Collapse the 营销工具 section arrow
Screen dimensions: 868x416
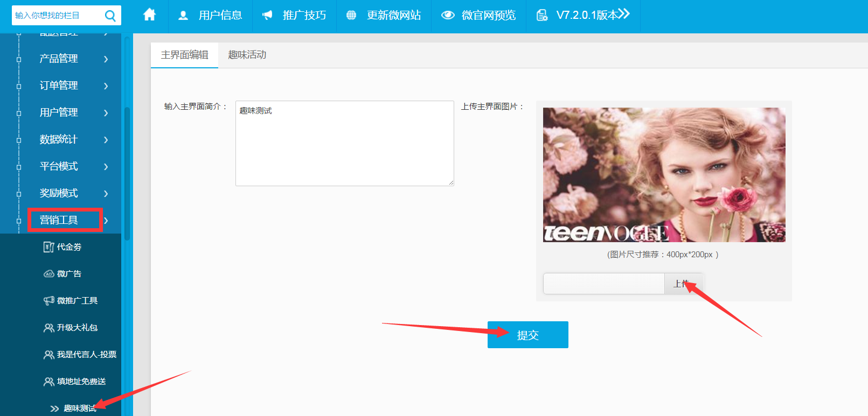(x=106, y=220)
